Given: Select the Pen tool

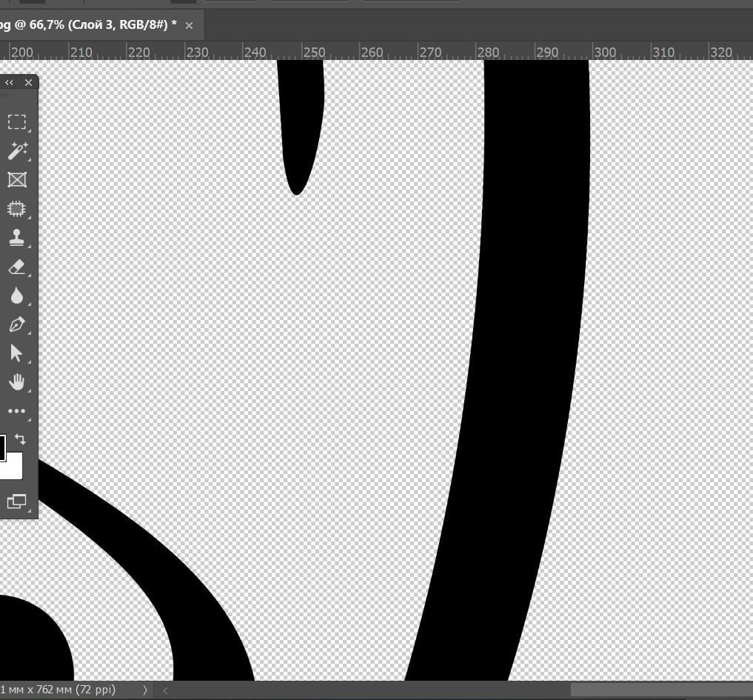Looking at the screenshot, I should 16,324.
